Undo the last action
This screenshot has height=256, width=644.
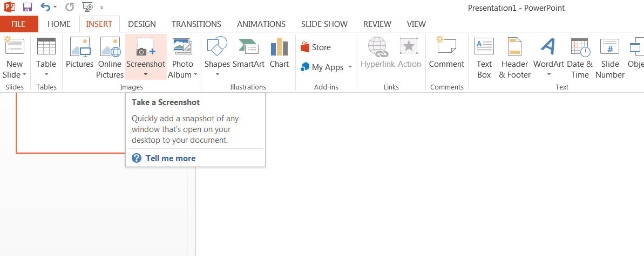coord(45,8)
